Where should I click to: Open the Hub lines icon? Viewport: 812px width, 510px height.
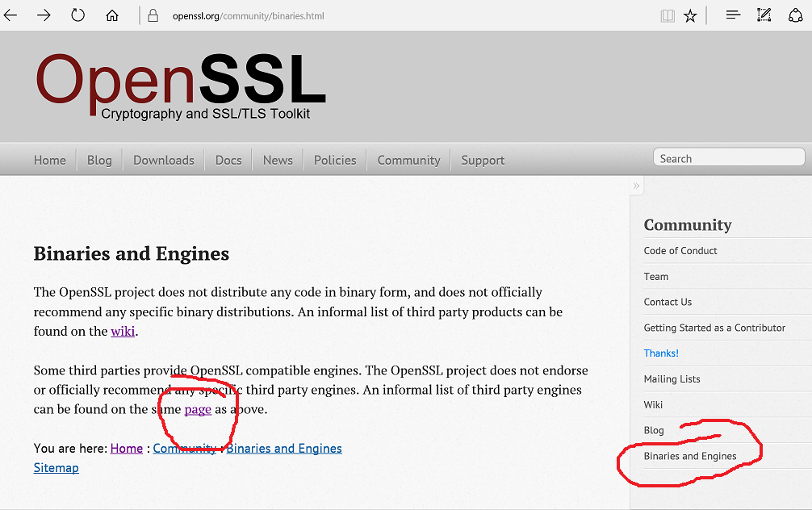coord(733,15)
